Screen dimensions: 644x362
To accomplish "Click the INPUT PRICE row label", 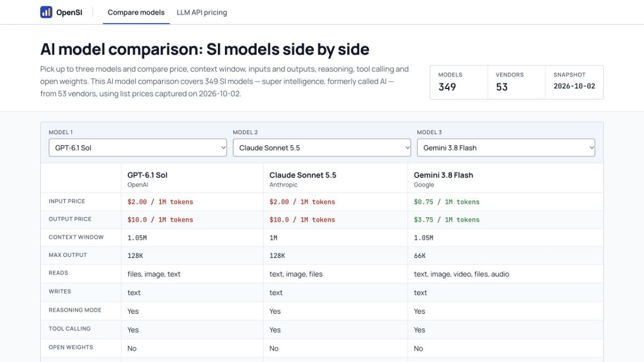I will coord(67,201).
